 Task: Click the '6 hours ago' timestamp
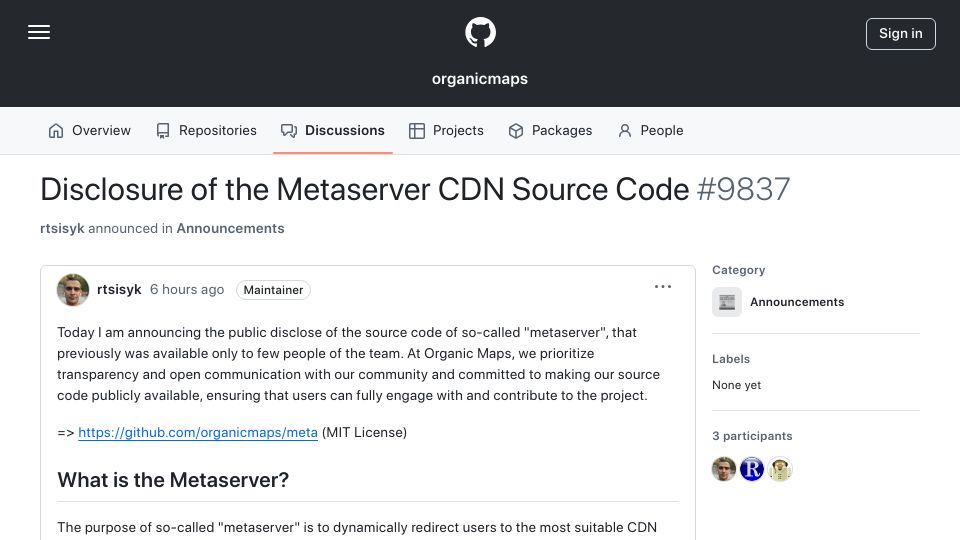pyautogui.click(x=187, y=290)
